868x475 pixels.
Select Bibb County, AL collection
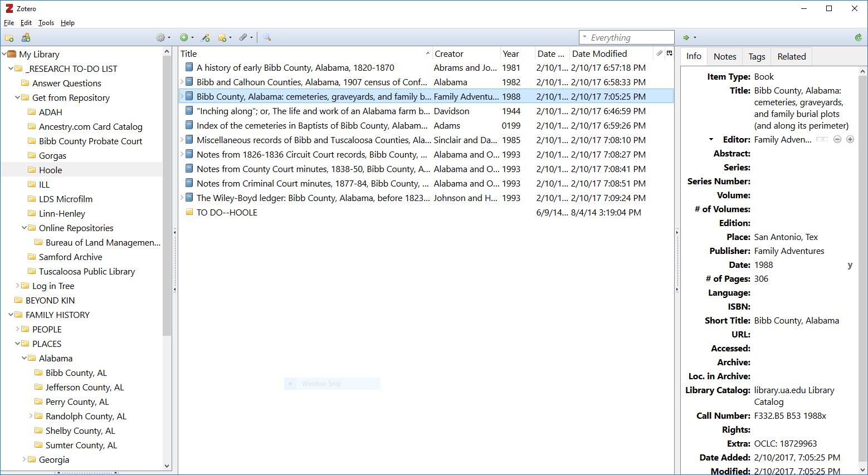coord(76,373)
